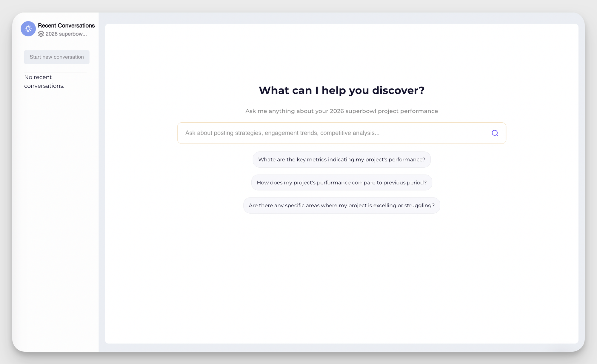Select the excelling or struggling suggestion
The image size is (597, 364).
(x=341, y=206)
